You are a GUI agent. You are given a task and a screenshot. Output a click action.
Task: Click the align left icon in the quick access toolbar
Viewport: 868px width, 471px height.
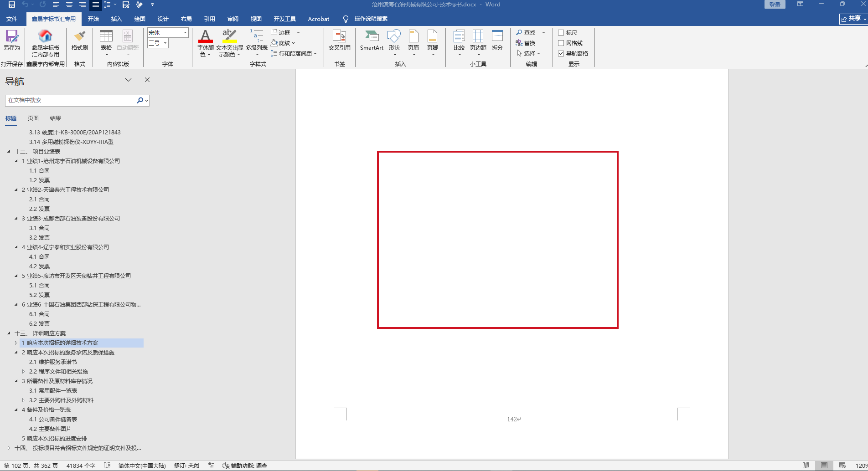point(56,5)
